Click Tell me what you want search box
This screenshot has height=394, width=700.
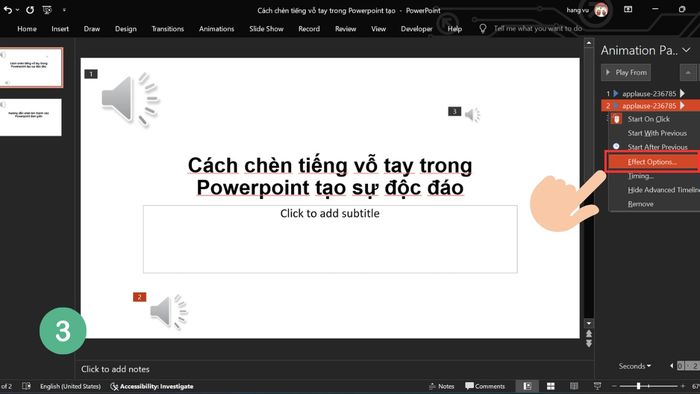tap(538, 29)
